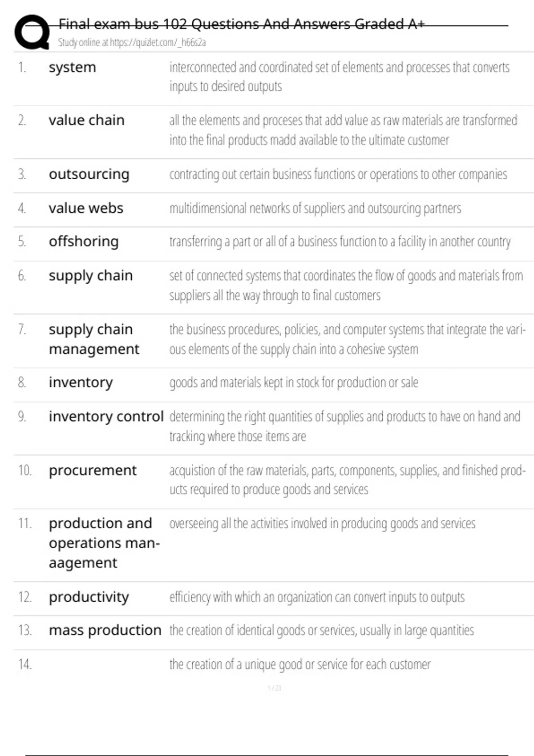Click the "value chain" term

pyautogui.click(x=86, y=121)
